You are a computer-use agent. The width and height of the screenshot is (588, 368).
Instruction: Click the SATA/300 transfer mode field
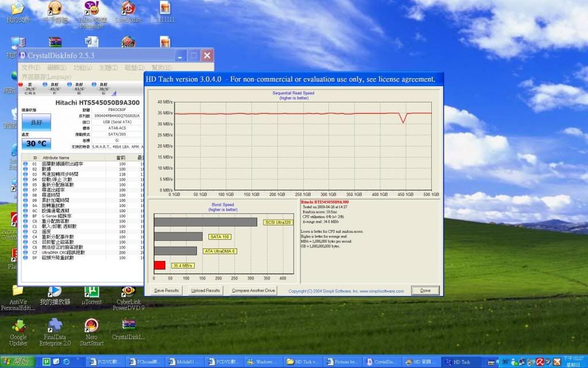point(117,134)
